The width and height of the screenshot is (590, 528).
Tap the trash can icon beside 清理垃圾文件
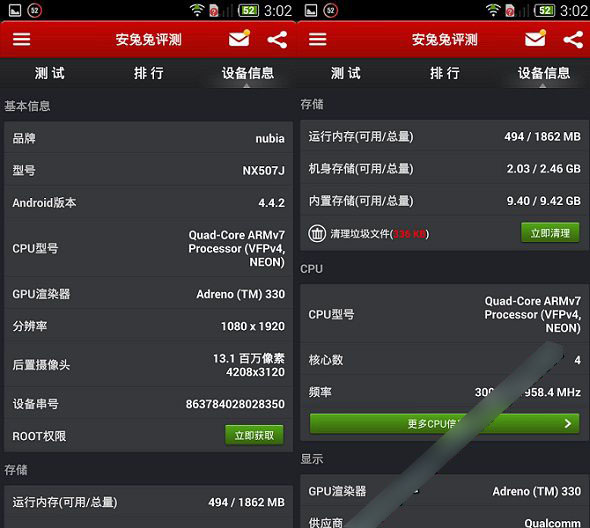[x=317, y=233]
